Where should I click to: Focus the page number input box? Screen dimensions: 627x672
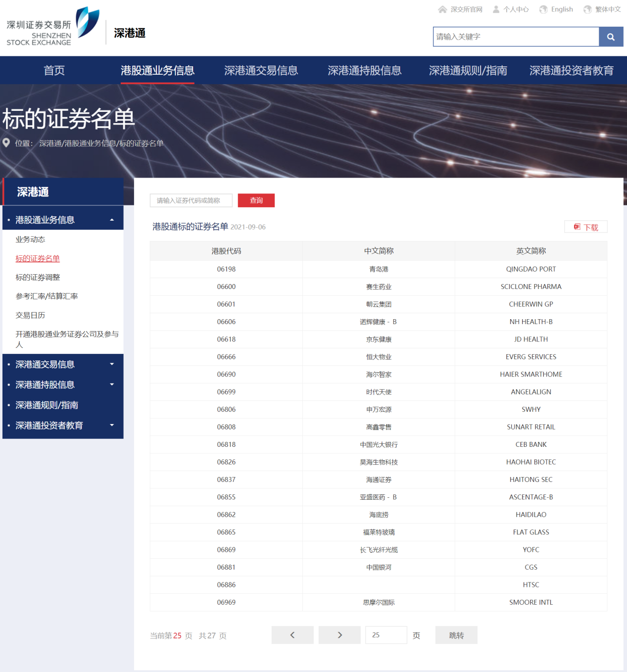click(x=386, y=635)
